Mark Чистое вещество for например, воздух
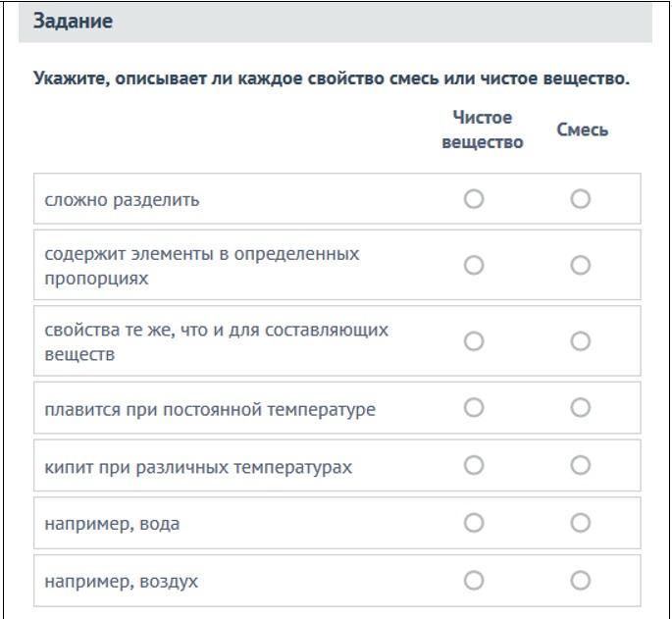This screenshot has width=672, height=619. (474, 581)
